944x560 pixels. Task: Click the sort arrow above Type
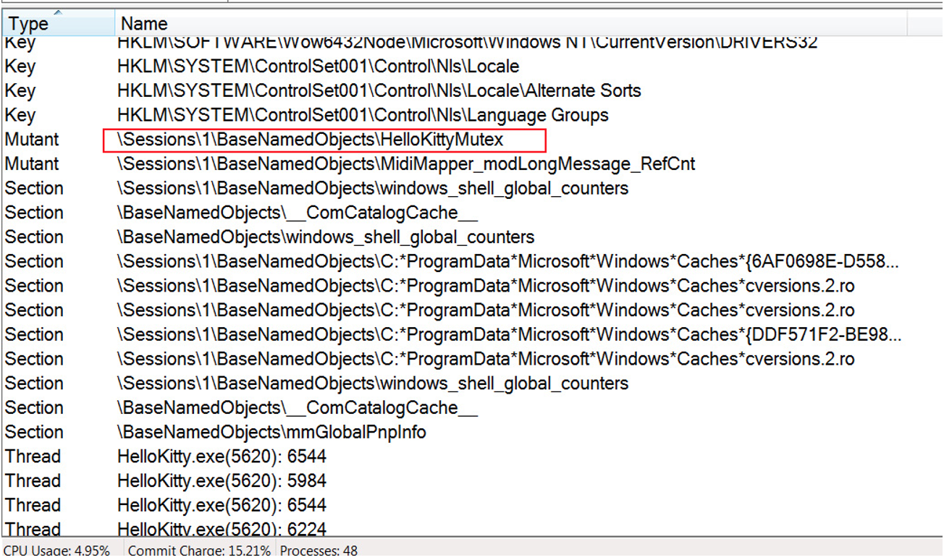click(x=57, y=12)
